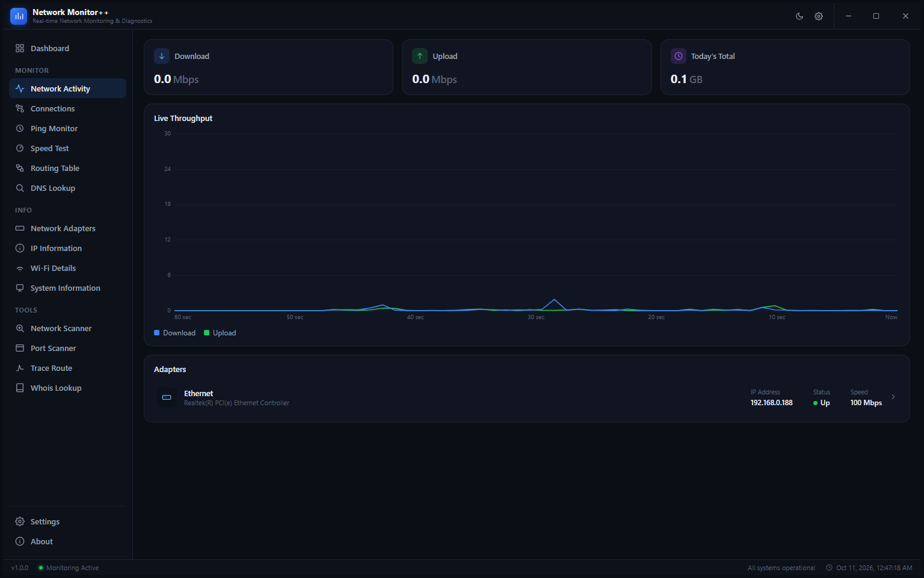The image size is (924, 578).
Task: Click the Live Throughput heading
Action: pos(183,118)
